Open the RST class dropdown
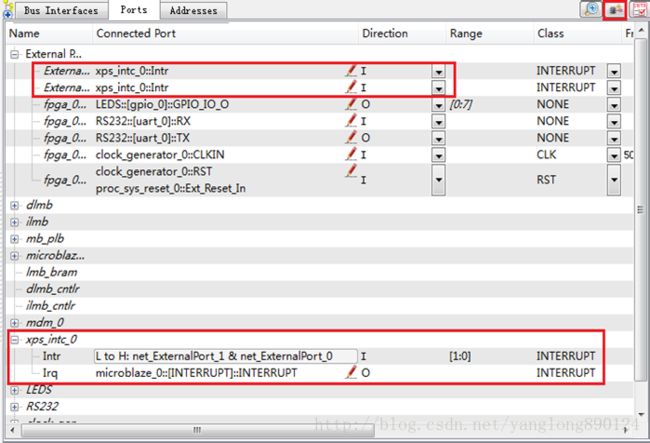The height and width of the screenshot is (443, 650). tap(614, 180)
